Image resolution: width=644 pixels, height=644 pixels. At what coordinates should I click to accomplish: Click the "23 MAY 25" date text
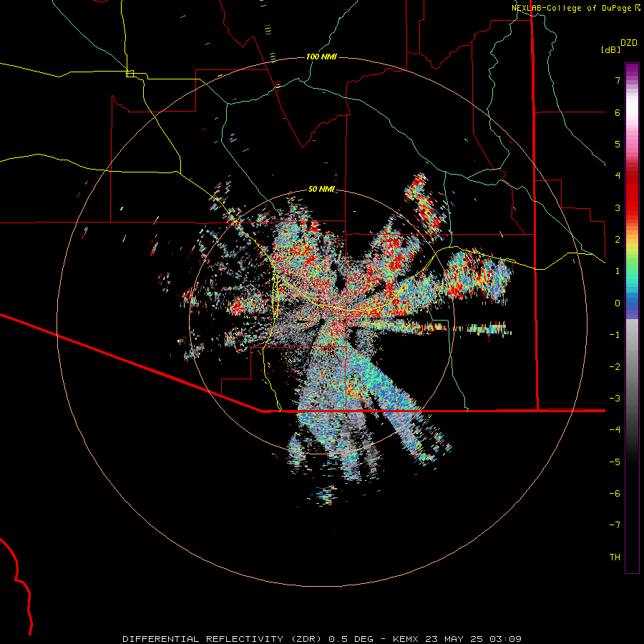(454, 639)
